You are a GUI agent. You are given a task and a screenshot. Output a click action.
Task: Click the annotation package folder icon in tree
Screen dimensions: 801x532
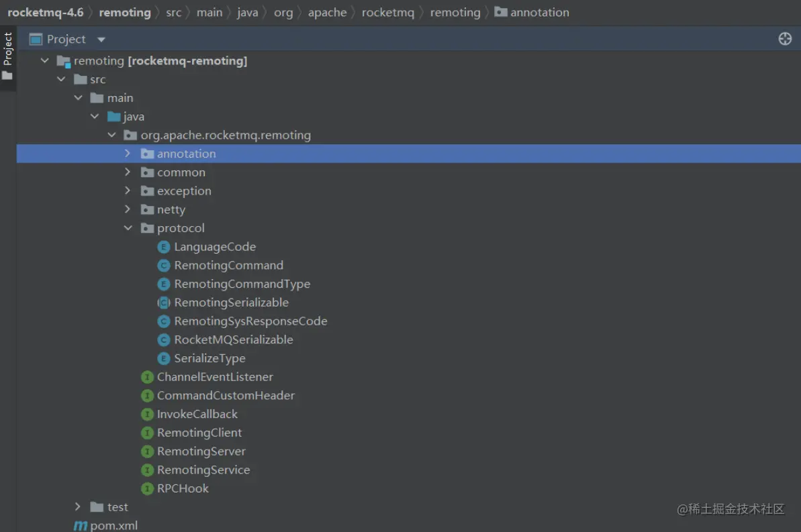pos(147,154)
